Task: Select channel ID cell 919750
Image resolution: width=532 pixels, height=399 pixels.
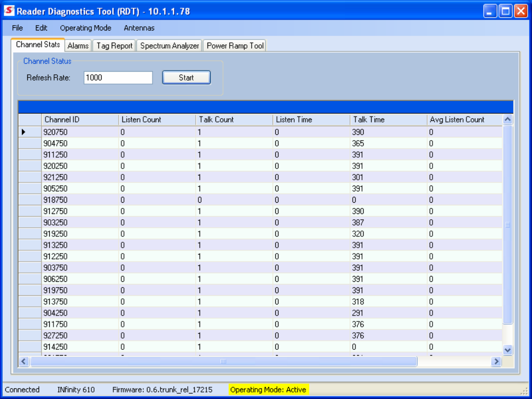Action: [80, 290]
